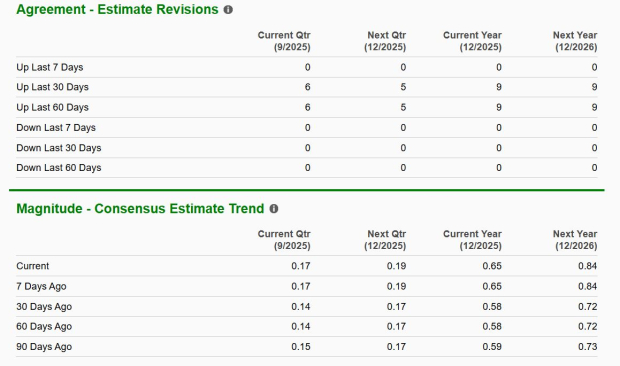Click Up Last 60 Days Current Year value 9
The image size is (620, 366).
tap(499, 108)
